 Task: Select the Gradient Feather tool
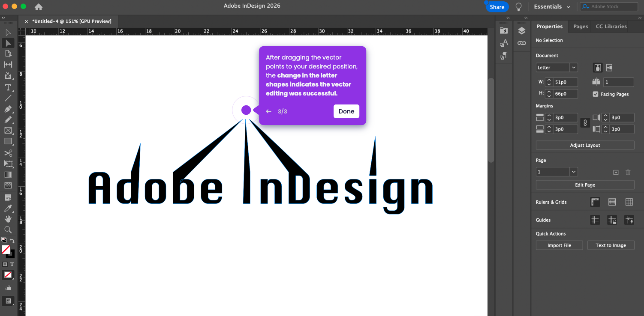point(8,185)
